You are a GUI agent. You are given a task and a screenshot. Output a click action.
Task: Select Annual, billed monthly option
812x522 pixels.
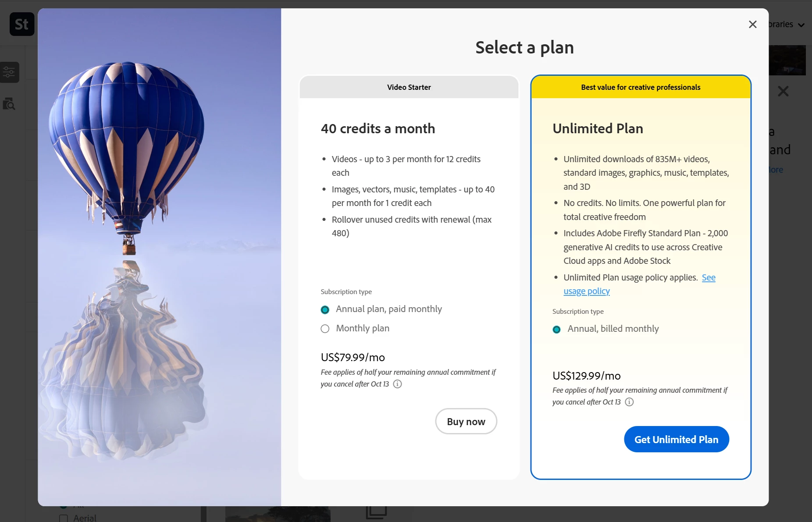click(556, 330)
